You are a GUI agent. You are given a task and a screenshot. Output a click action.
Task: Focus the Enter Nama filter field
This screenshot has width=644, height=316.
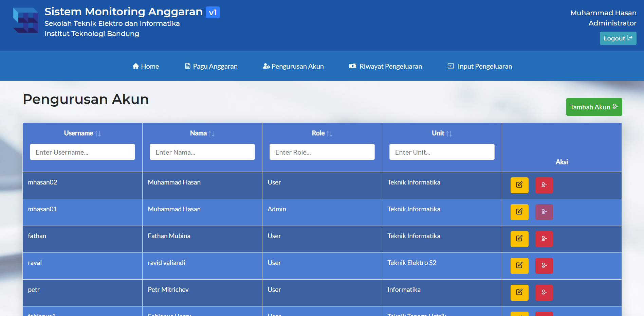pyautogui.click(x=202, y=152)
